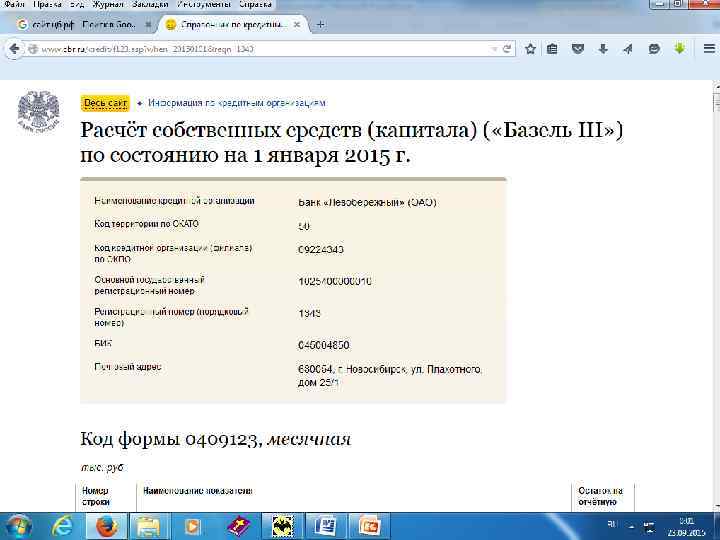Viewport: 720px width, 540px height.
Task: Click the 'тыс. руб' units note
Action: (x=102, y=467)
